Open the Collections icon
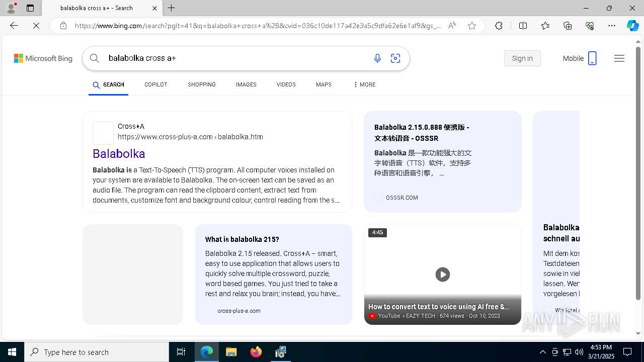644x362 pixels. (x=568, y=26)
